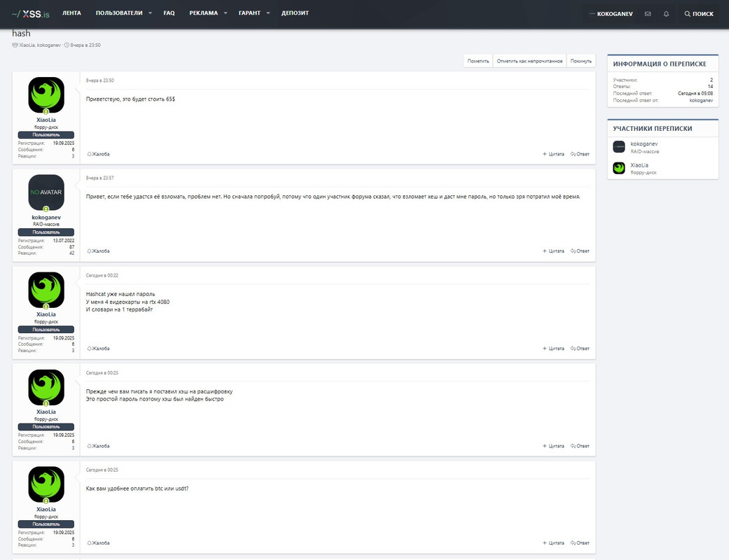Reply to the Сегодня в 00:25 message (Ответ)
The width and height of the screenshot is (729, 560).
pos(581,542)
